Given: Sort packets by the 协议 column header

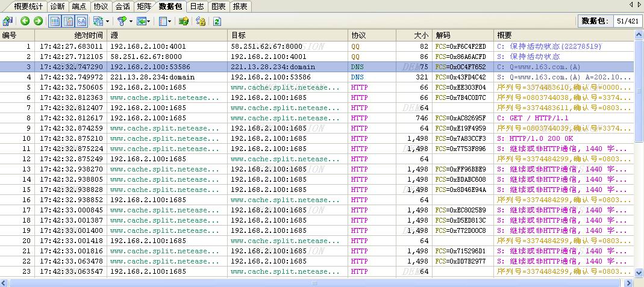Looking at the screenshot, I should tap(372, 35).
